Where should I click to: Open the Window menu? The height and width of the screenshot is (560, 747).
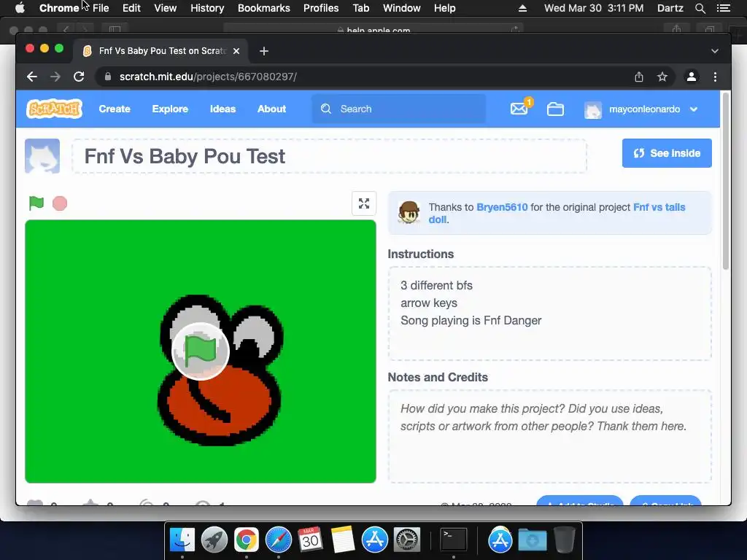[x=402, y=8]
